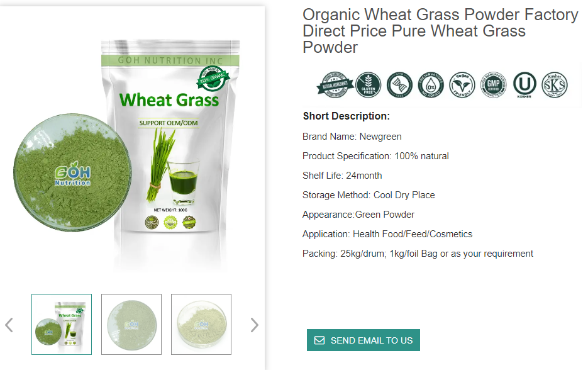Click the Natural Ingredients ribbon badge

(335, 85)
